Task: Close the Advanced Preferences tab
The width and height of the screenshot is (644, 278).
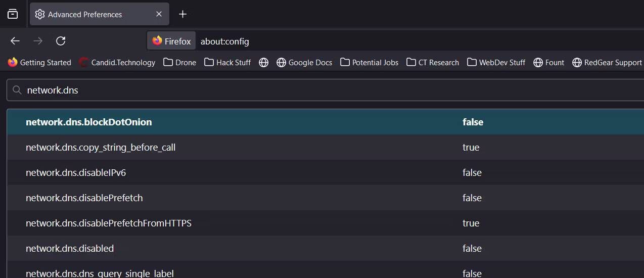Action: (159, 14)
